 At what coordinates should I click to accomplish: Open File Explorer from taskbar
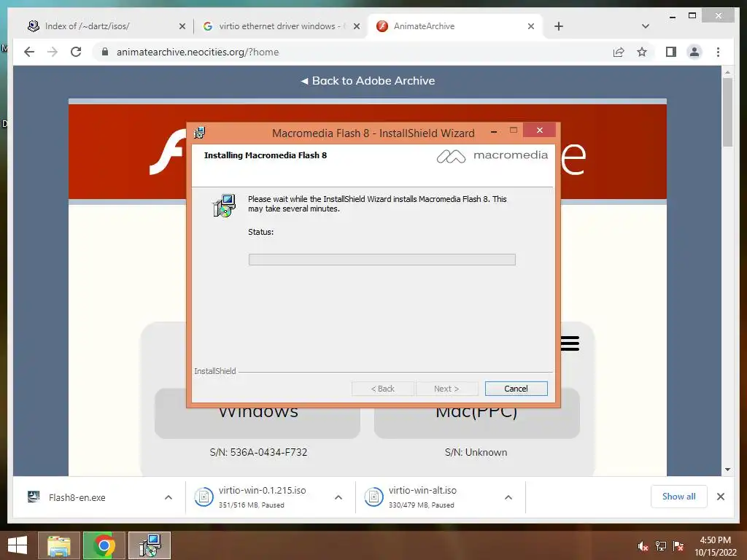coord(58,545)
